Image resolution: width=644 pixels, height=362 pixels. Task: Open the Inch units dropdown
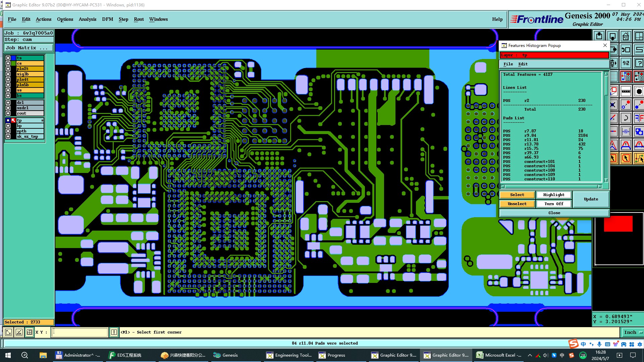coord(633,332)
